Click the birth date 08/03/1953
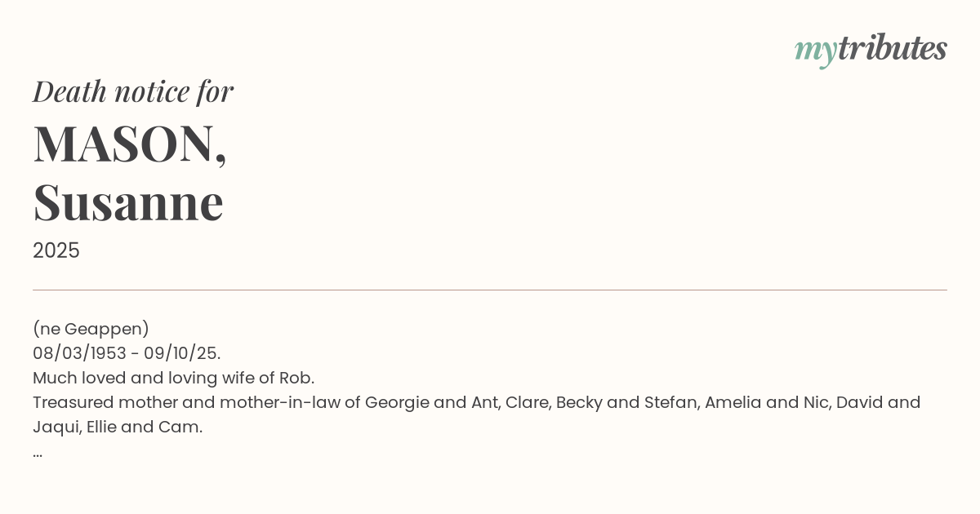The image size is (980, 514). pyautogui.click(x=79, y=353)
